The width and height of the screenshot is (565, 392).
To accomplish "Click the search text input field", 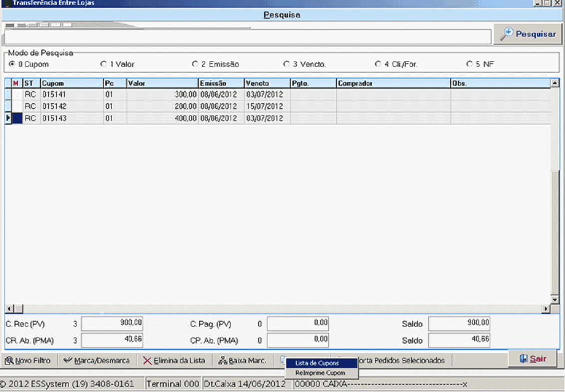I will (247, 37).
